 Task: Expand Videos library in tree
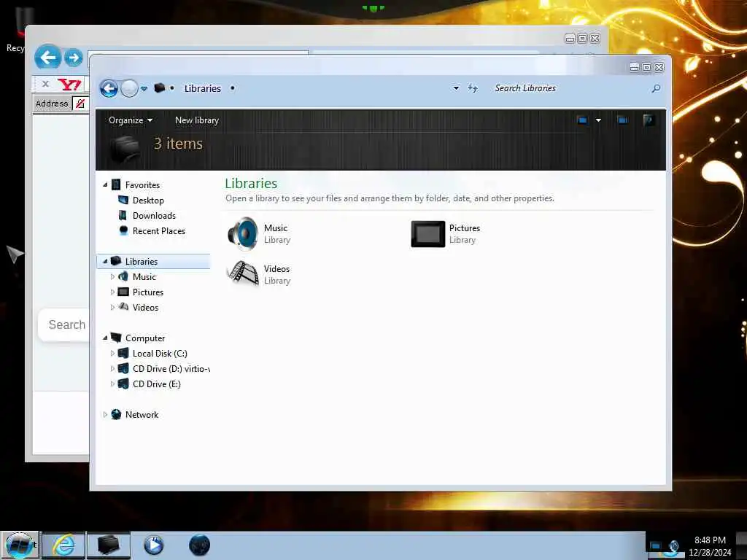(112, 307)
